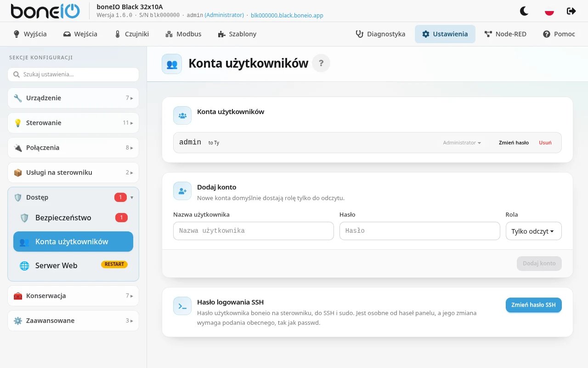Expand Usługi na sterowniku section
The width and height of the screenshot is (588, 368).
point(73,172)
